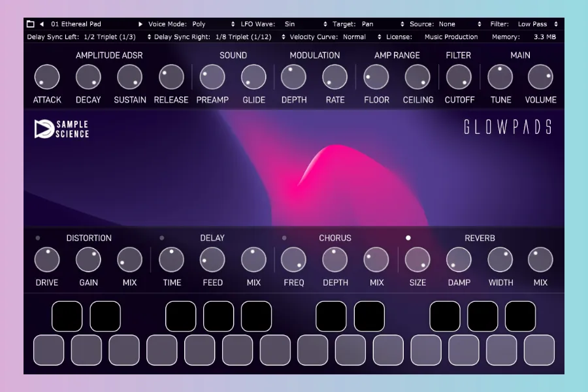The width and height of the screenshot is (588, 392).
Task: Click the Sustain knob
Action: (x=130, y=77)
